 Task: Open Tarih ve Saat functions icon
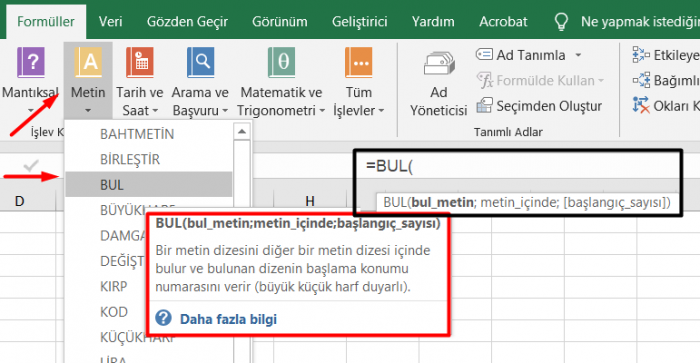click(x=140, y=63)
